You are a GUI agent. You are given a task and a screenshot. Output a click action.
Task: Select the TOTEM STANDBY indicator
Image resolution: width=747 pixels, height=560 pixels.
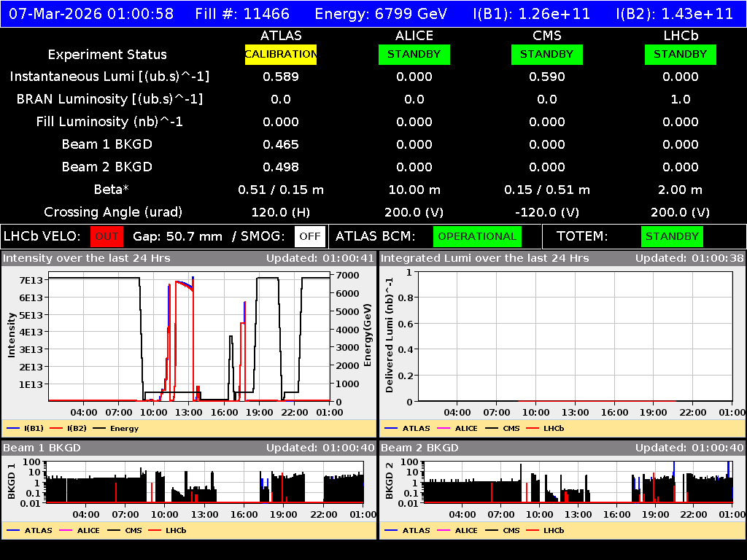click(x=671, y=236)
